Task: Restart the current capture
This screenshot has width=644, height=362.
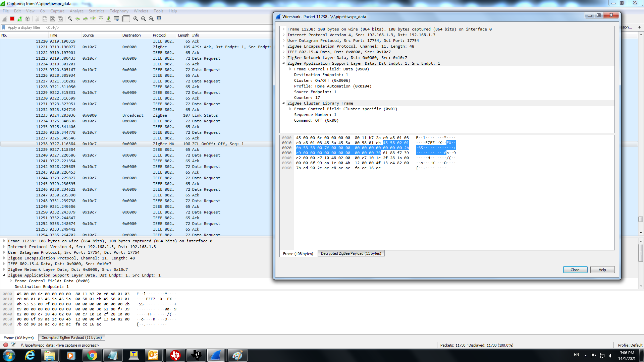Action: click(x=20, y=19)
